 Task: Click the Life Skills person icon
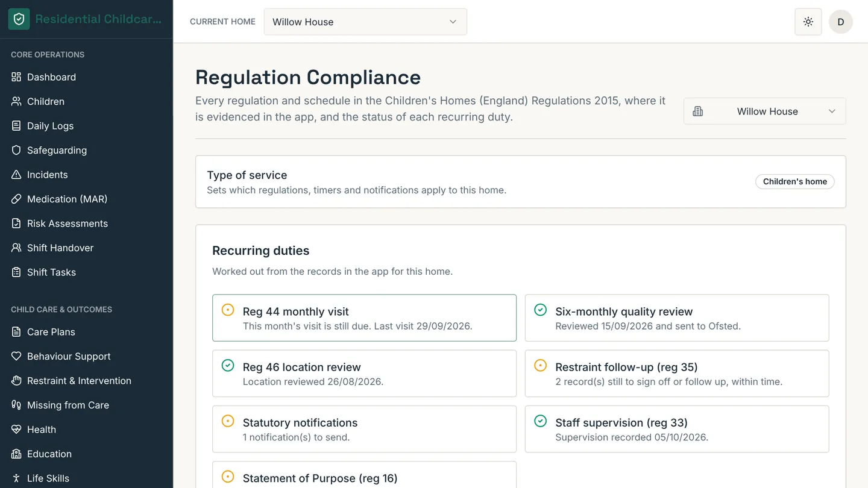[x=16, y=478]
